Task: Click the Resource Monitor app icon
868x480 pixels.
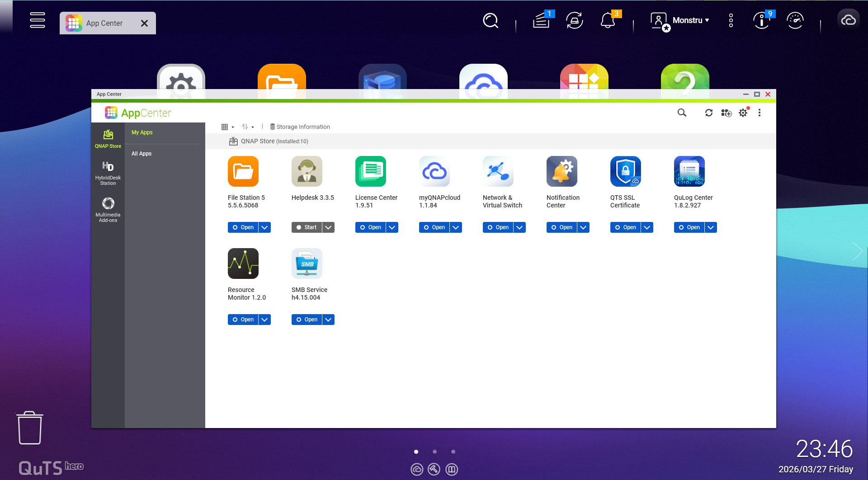Action: pos(243,264)
